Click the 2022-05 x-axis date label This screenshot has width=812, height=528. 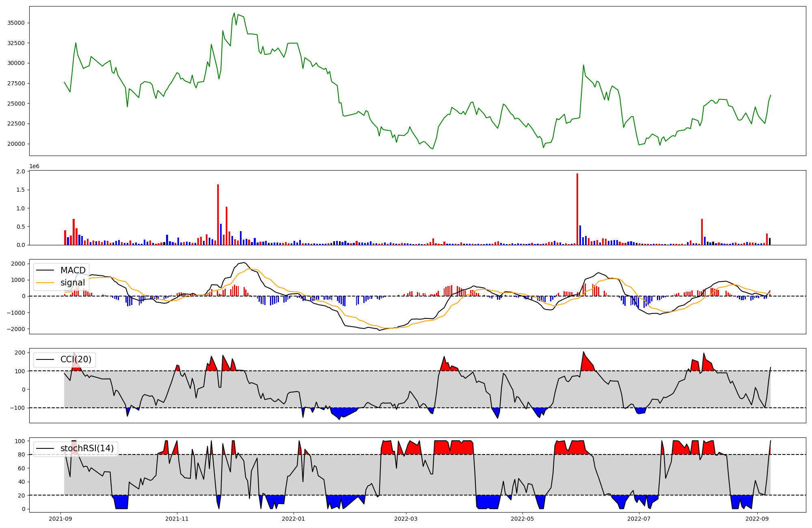point(522,519)
